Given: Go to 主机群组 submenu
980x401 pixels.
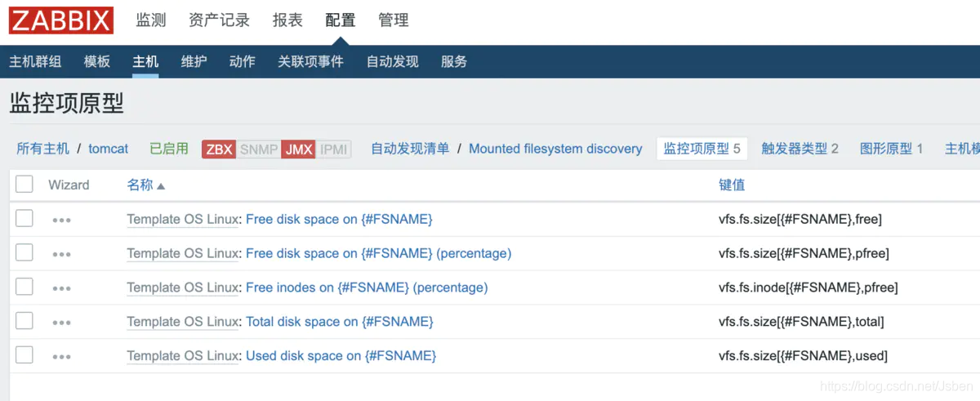Looking at the screenshot, I should [35, 61].
